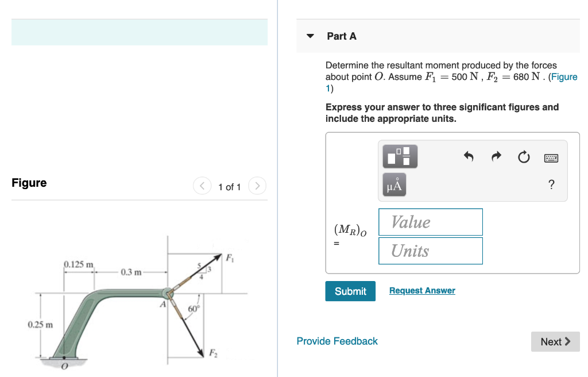Open the Figure 1 link
This screenshot has height=377, width=588.
pyautogui.click(x=564, y=76)
